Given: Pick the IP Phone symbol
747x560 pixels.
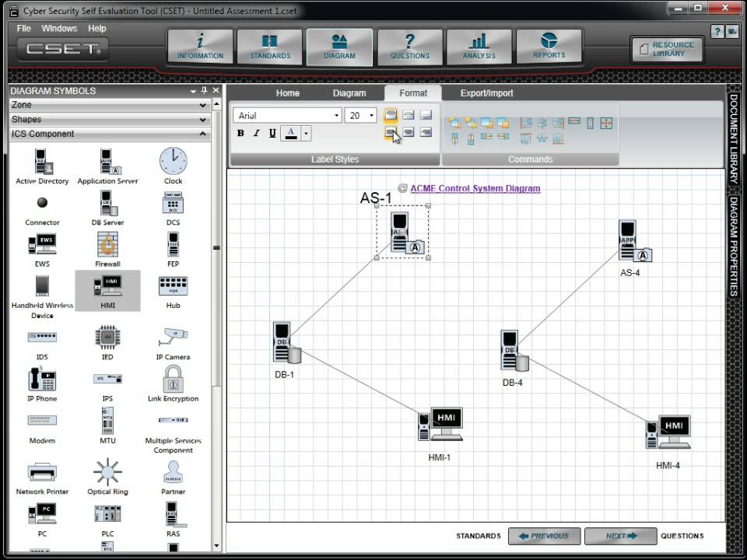Looking at the screenshot, I should point(42,383).
